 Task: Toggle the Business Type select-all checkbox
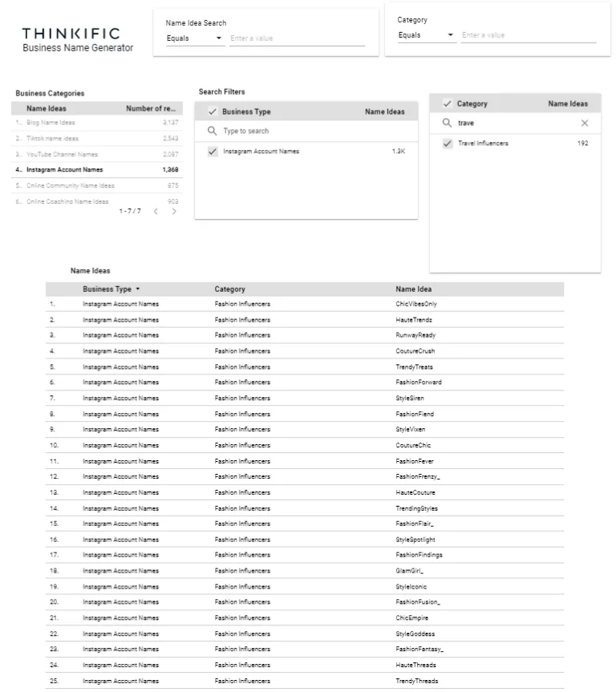click(213, 111)
